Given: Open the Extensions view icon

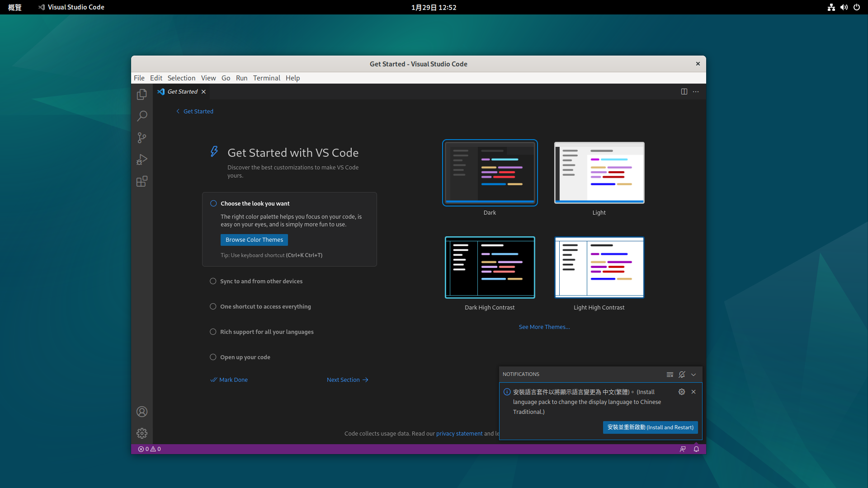Looking at the screenshot, I should 142,181.
